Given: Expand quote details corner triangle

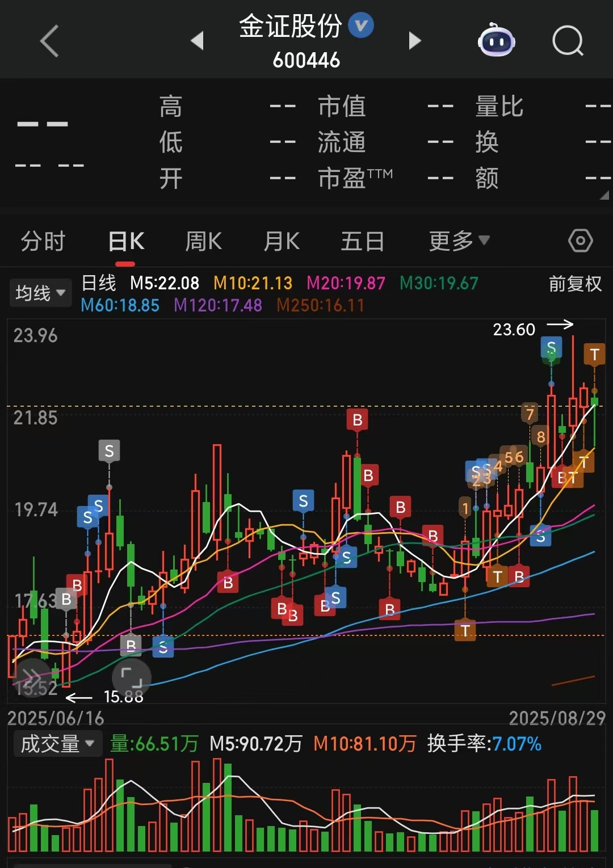Looking at the screenshot, I should tap(604, 195).
